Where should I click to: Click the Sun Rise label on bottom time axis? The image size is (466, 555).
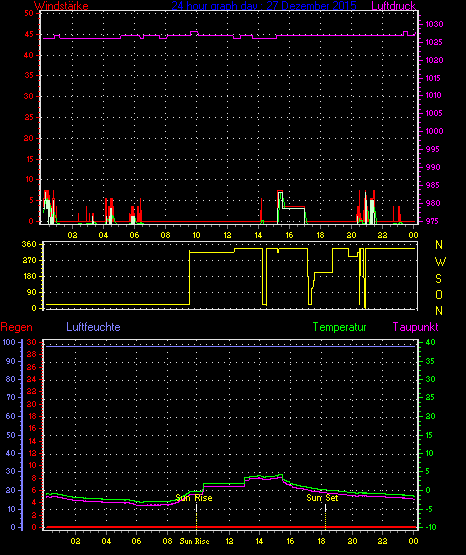click(x=194, y=541)
